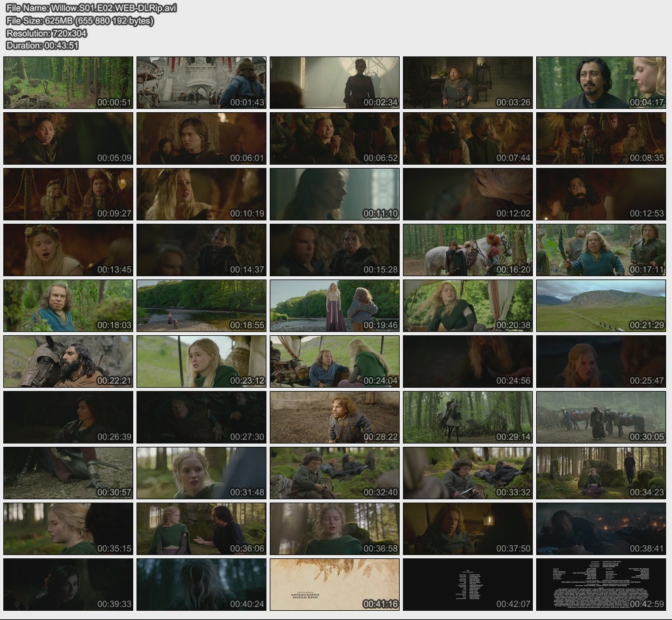Select the dark frame stamped 00:39:33

click(68, 585)
